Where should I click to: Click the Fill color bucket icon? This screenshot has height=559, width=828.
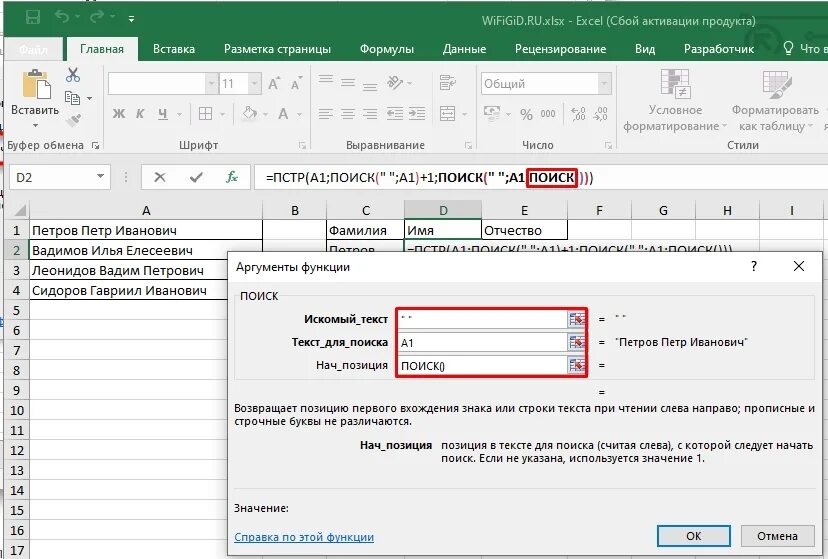(x=250, y=113)
